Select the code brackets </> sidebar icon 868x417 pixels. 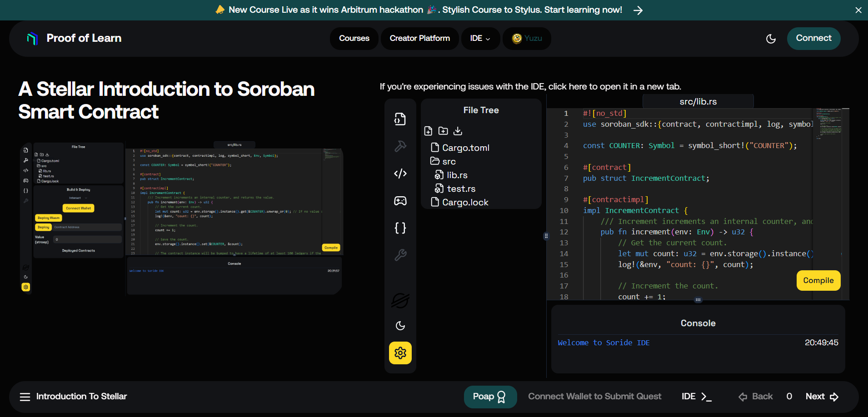pyautogui.click(x=400, y=174)
